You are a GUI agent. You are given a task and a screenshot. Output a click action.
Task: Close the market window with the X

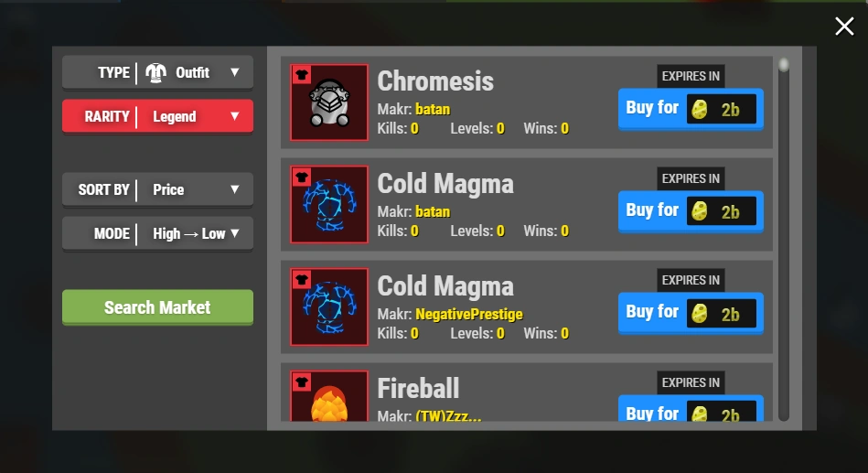[844, 26]
